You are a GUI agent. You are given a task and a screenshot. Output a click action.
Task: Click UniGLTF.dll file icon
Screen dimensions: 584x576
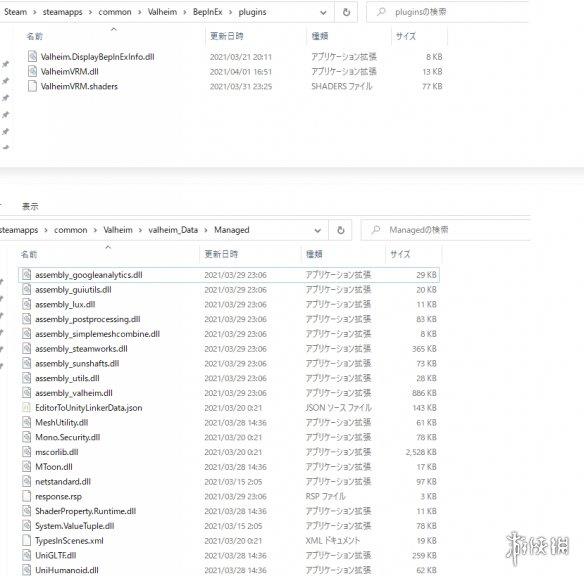point(26,555)
